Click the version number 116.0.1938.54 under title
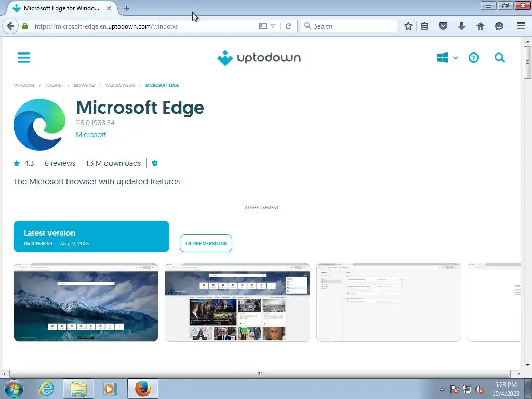Viewport: 532px width, 399px height. coord(96,123)
